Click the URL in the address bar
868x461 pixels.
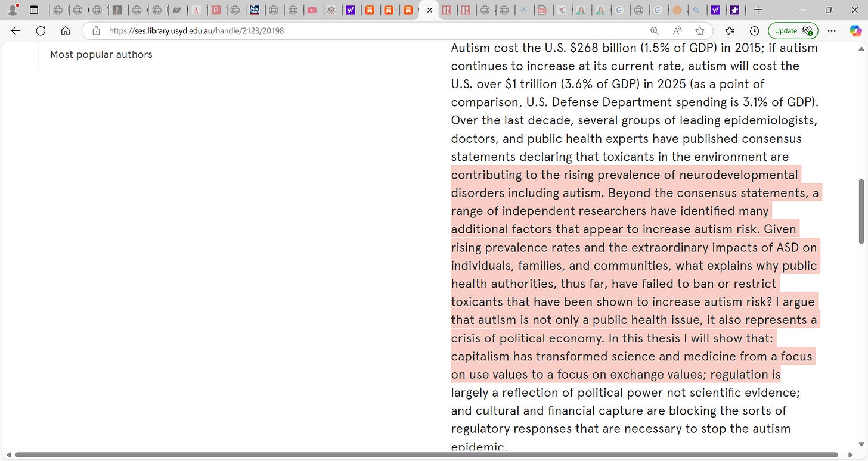197,31
